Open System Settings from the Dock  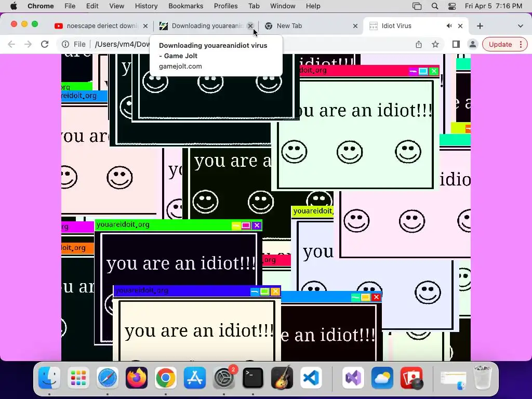click(224, 378)
